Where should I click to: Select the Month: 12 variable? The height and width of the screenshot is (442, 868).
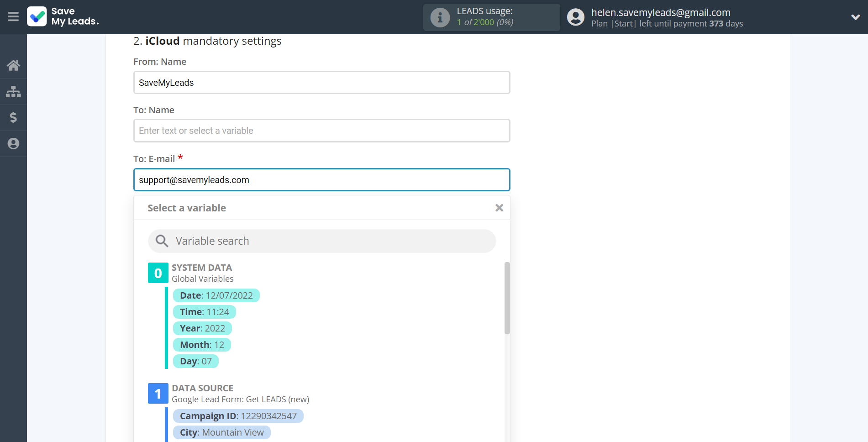click(202, 345)
